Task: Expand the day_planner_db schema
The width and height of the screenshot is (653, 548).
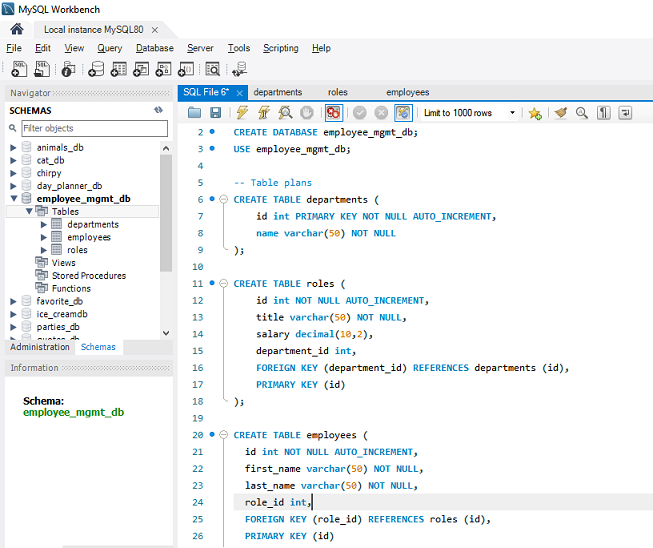Action: point(13,186)
